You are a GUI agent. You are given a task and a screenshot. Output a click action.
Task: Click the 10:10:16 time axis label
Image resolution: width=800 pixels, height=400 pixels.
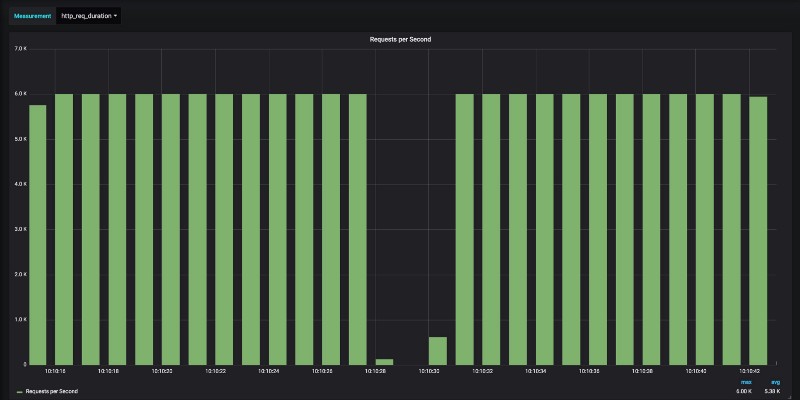coord(55,371)
